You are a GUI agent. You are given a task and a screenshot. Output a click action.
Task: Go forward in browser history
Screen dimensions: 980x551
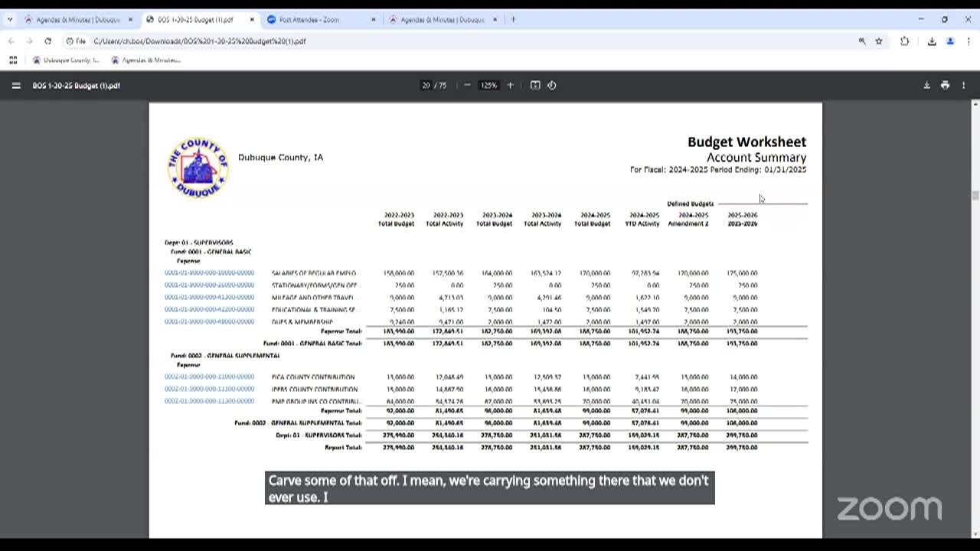pyautogui.click(x=29, y=41)
